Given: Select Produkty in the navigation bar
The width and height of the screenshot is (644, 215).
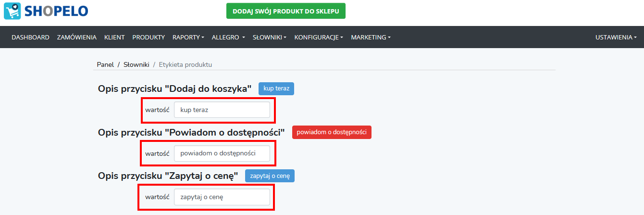Looking at the screenshot, I should click(x=149, y=37).
